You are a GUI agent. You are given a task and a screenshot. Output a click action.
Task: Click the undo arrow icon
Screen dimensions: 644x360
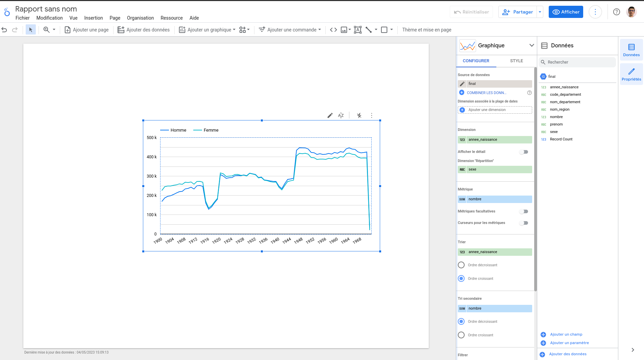tap(4, 30)
